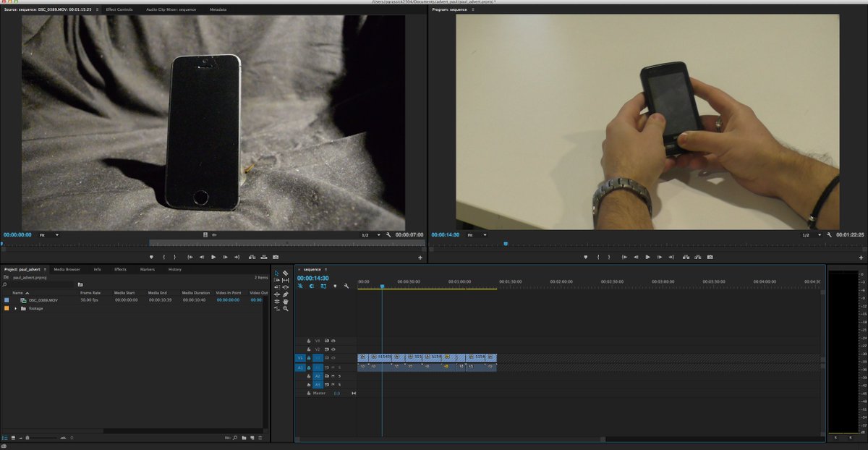The height and width of the screenshot is (450, 868).
Task: Export frame from Source monitor camera icon
Action: point(276,257)
